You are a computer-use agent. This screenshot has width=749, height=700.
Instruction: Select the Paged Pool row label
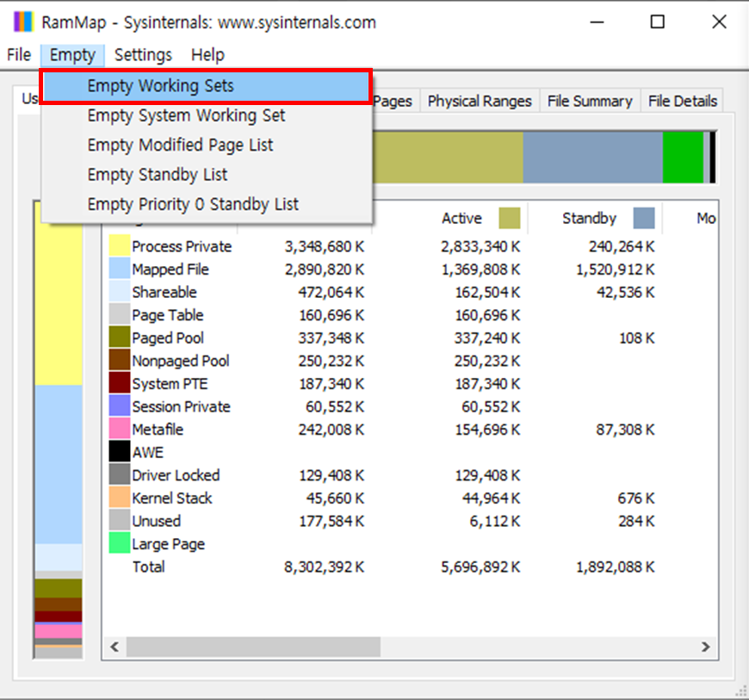(168, 338)
